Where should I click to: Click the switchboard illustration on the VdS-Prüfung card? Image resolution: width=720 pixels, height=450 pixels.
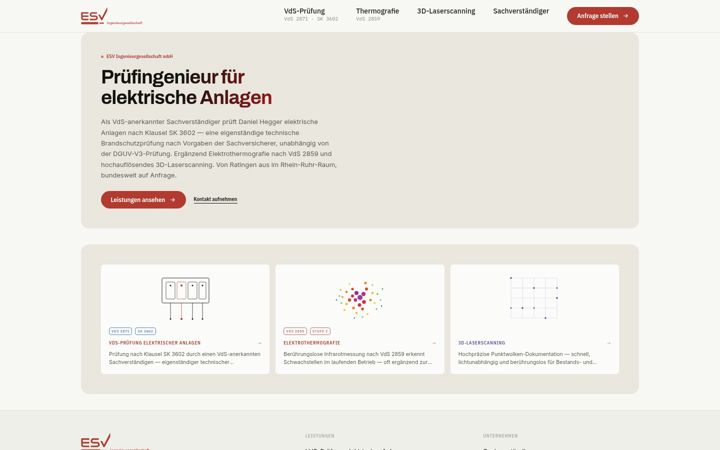pyautogui.click(x=186, y=298)
